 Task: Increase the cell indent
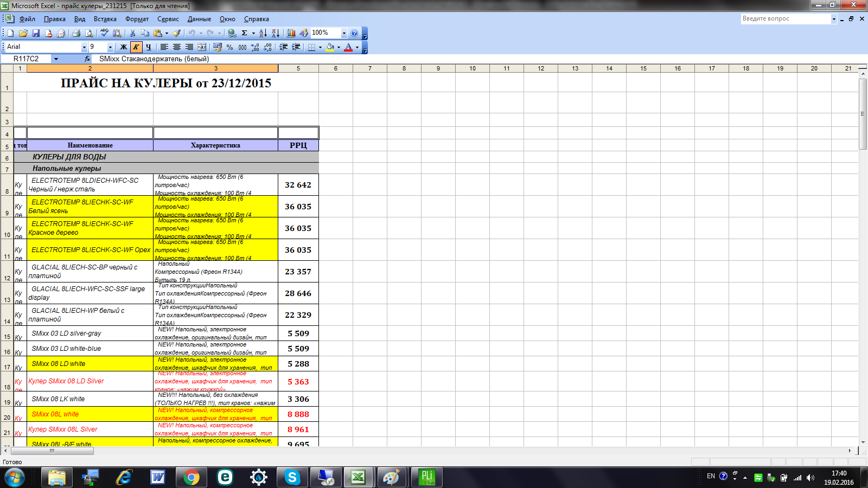click(x=296, y=47)
